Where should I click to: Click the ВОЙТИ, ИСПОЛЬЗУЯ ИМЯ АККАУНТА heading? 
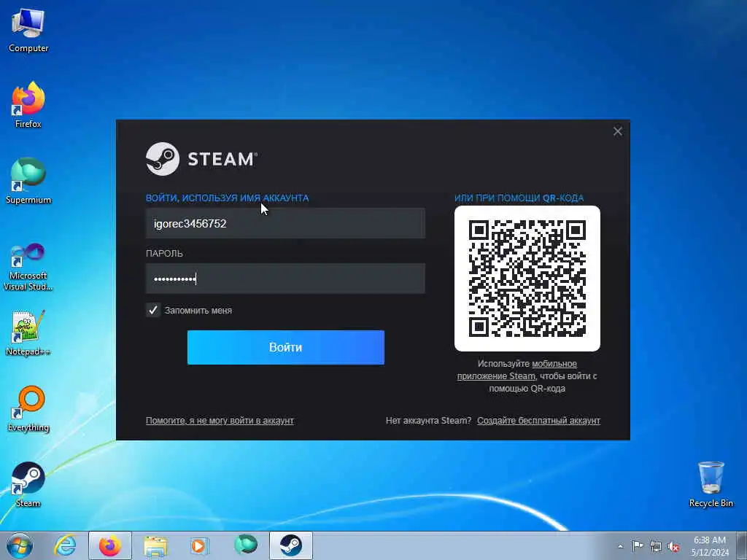point(228,198)
